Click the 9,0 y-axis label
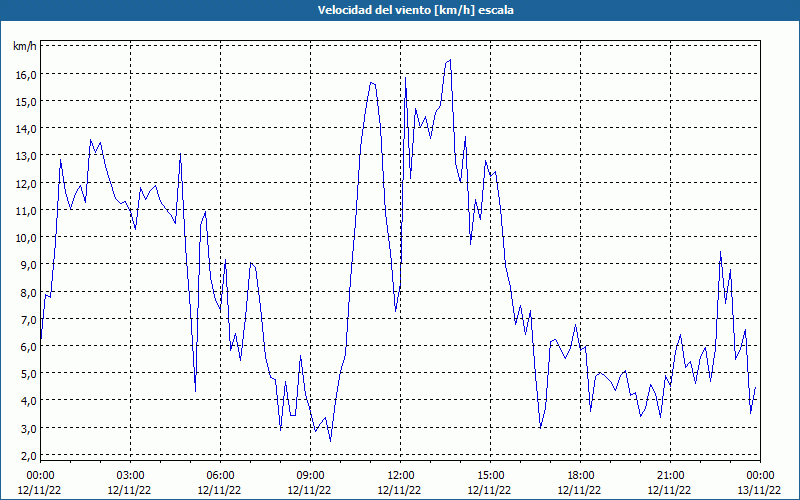This screenshot has width=800, height=500. coord(29,265)
